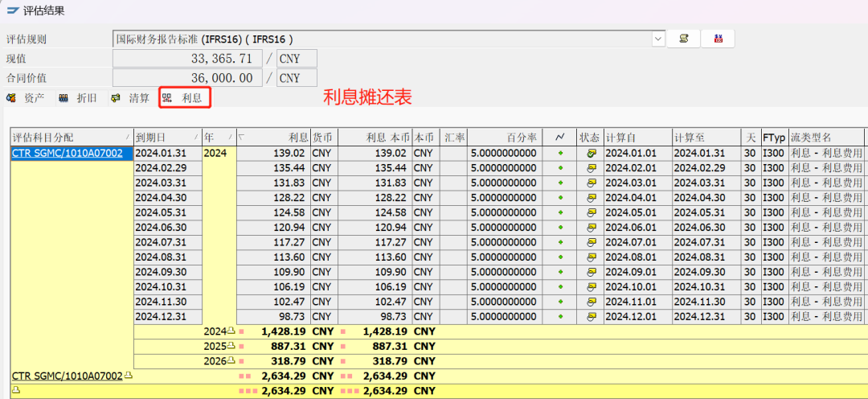
Task: Click the green dot indicator in the 2024.01.31 row
Action: click(560, 154)
